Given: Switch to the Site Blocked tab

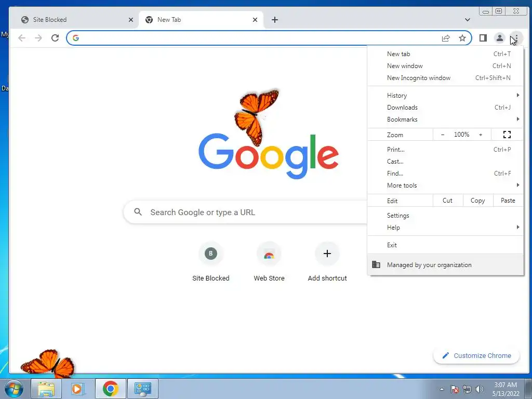Looking at the screenshot, I should click(x=74, y=20).
